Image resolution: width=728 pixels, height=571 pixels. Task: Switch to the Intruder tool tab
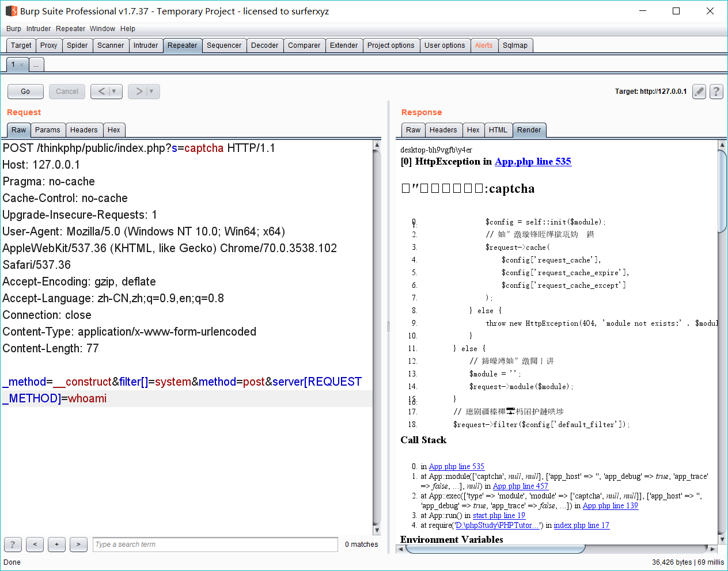146,45
